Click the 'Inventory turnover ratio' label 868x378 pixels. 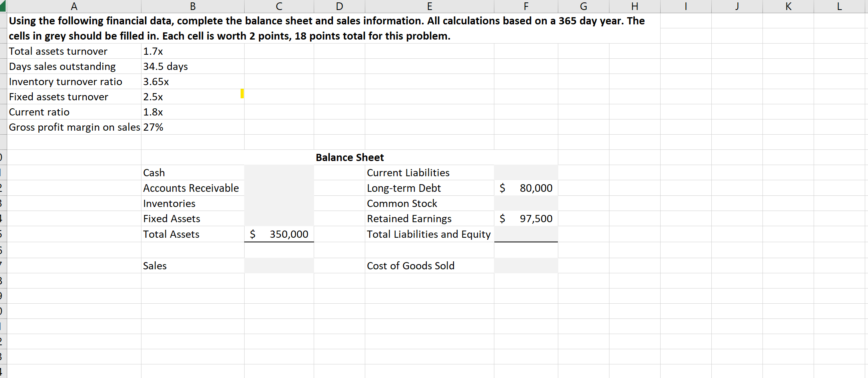click(x=66, y=82)
